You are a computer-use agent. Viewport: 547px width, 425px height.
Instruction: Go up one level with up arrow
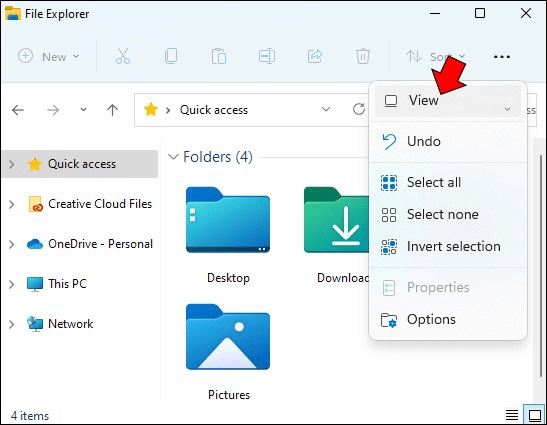(112, 110)
